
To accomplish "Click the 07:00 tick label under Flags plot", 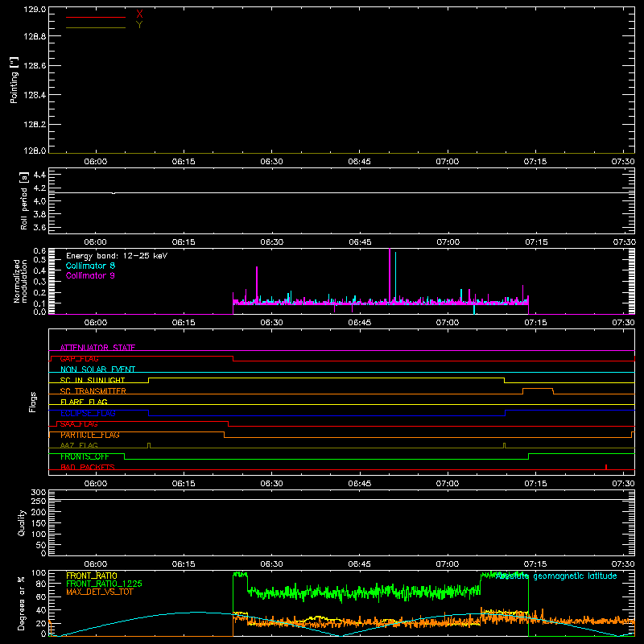I will (x=448, y=484).
